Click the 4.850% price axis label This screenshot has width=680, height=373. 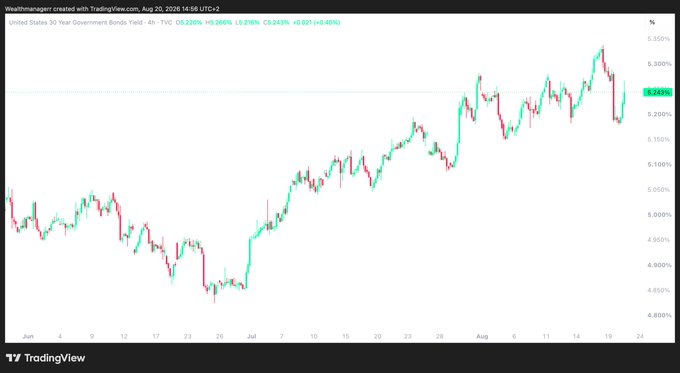coord(659,290)
